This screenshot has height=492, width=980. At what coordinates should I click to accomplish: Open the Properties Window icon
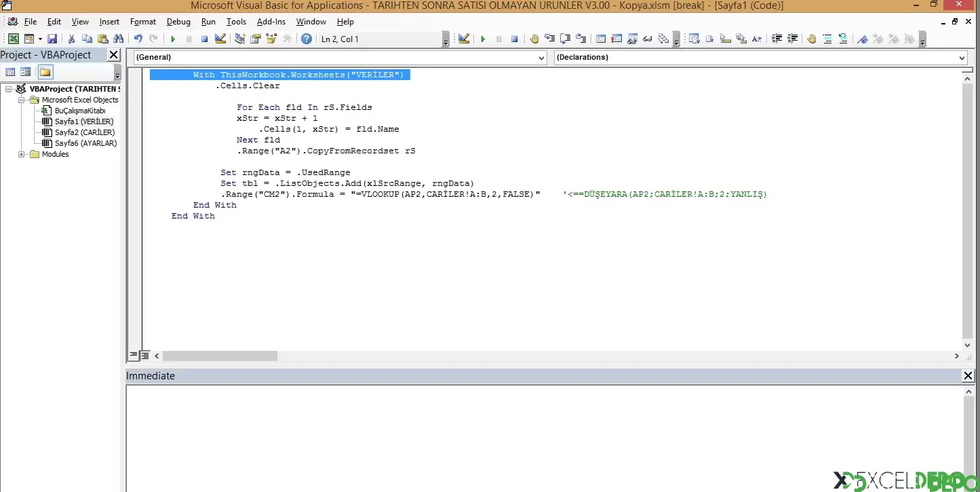(x=256, y=39)
